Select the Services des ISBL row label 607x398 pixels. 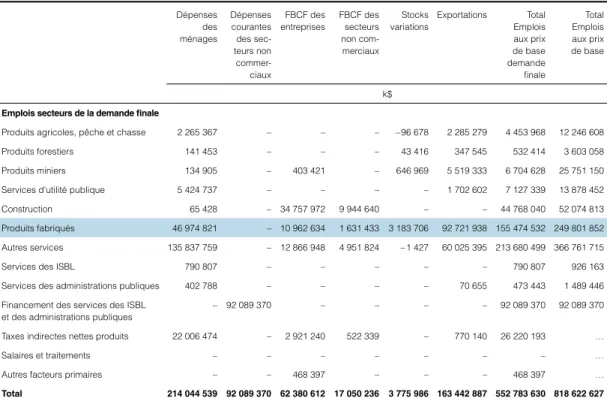(38, 266)
